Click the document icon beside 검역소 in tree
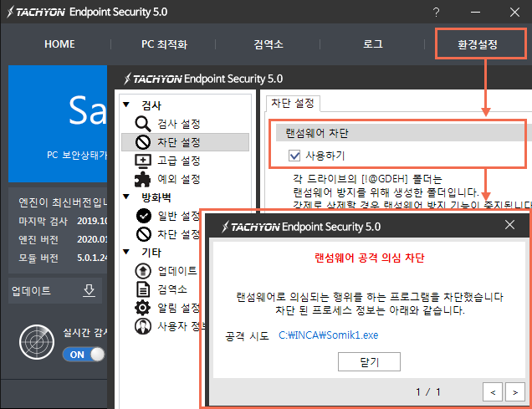This screenshot has width=532, height=409. [x=143, y=289]
